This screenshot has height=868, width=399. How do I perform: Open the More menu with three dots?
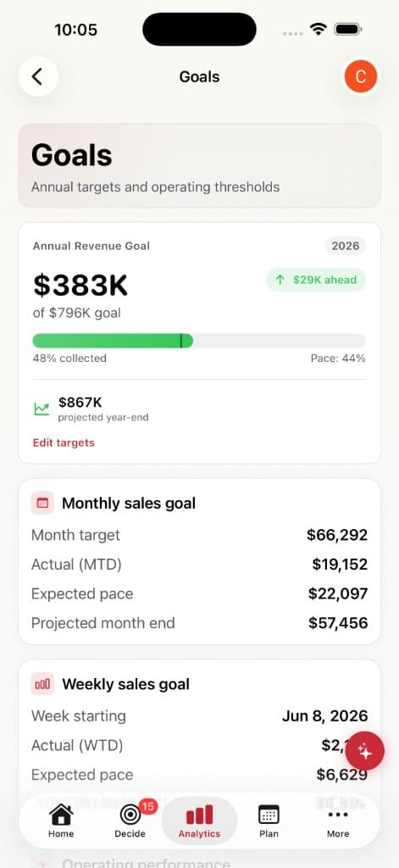tap(337, 821)
